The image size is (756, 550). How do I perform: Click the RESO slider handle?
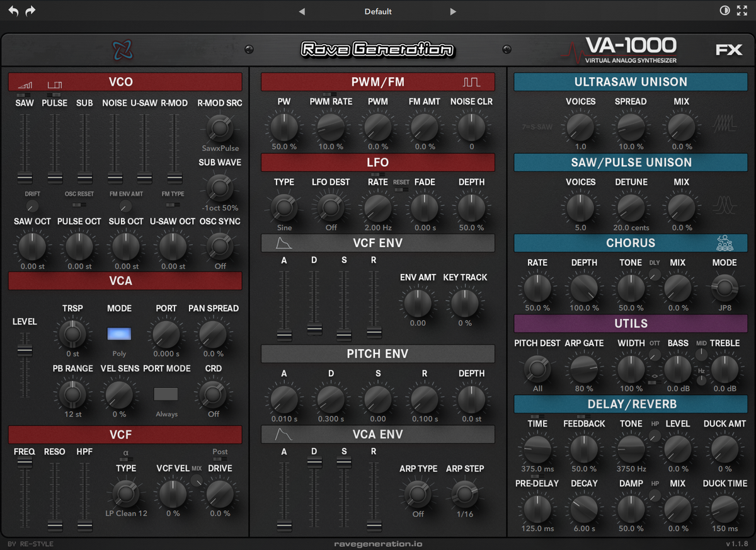pyautogui.click(x=55, y=525)
